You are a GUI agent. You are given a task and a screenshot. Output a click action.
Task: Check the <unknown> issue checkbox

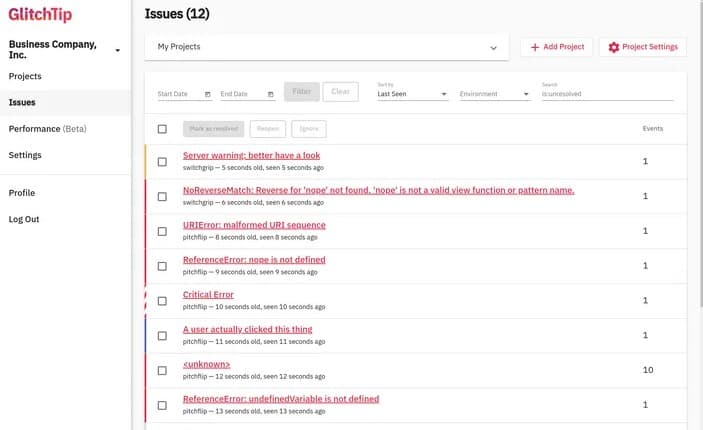[162, 370]
